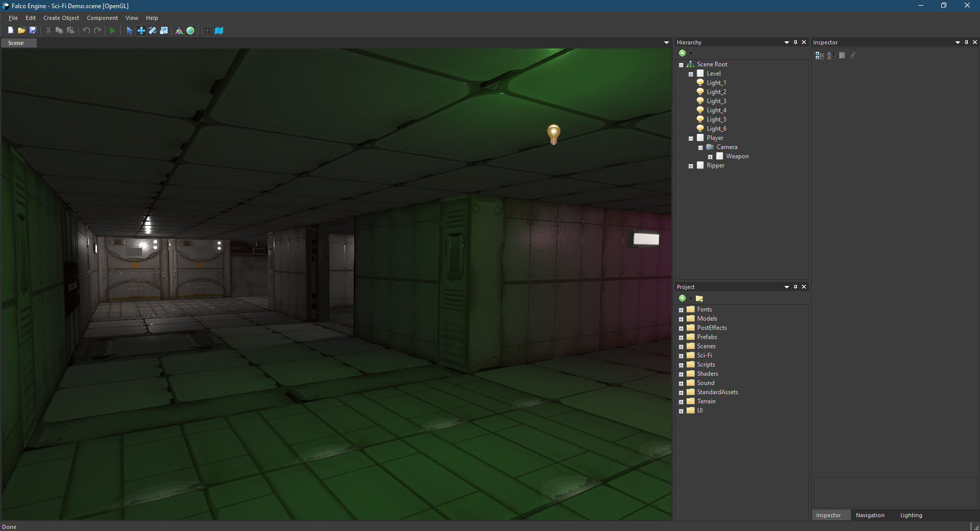Open the Navigation tab at bottom right
The image size is (980, 531).
(x=870, y=515)
